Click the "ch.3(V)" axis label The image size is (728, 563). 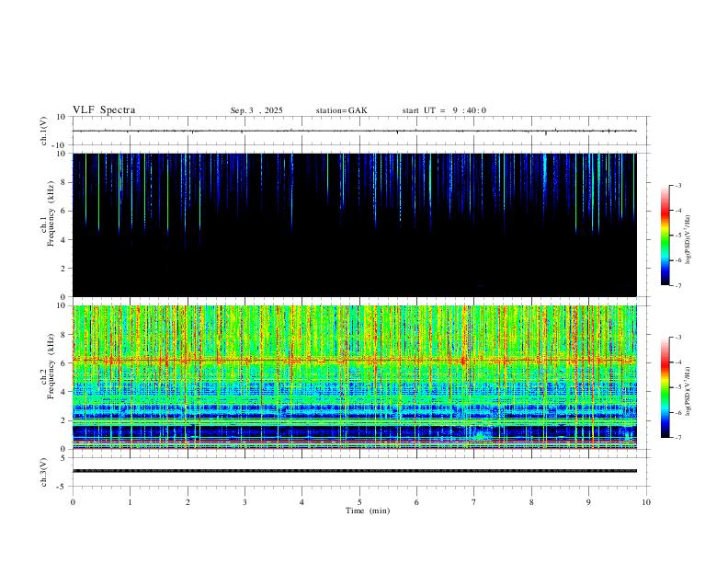point(44,473)
